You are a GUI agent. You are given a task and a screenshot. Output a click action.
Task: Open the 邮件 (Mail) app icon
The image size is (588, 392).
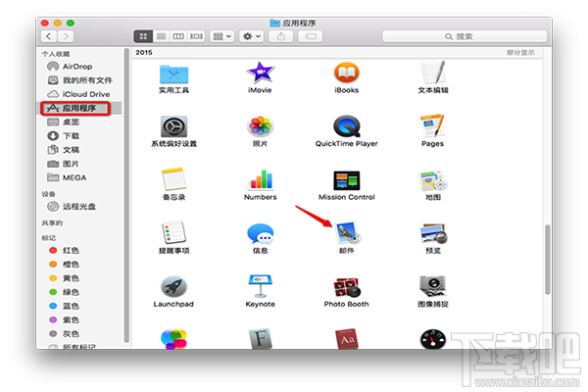tap(348, 232)
